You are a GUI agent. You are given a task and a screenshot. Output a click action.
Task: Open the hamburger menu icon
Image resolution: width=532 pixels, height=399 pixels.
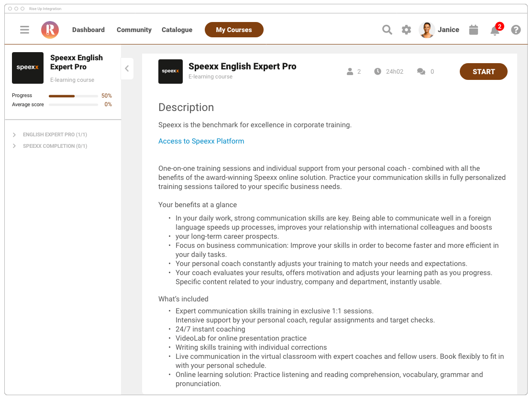tap(24, 30)
